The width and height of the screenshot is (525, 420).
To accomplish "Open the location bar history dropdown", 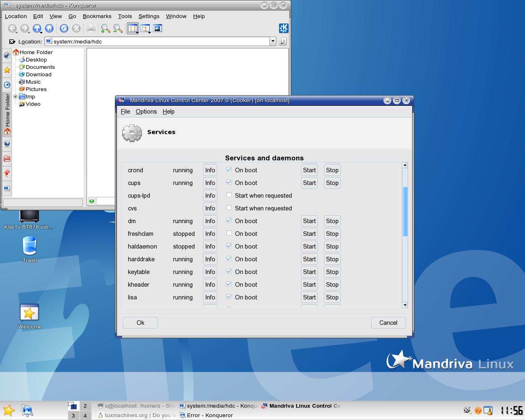I will [273, 41].
